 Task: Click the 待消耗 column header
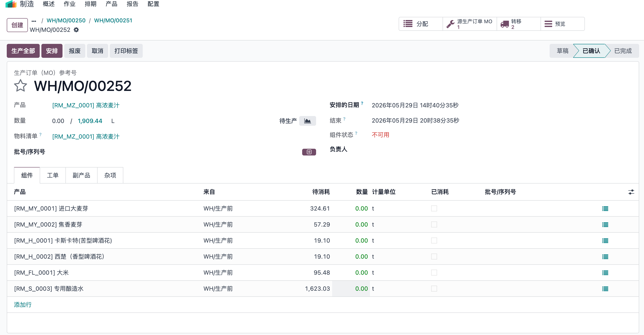click(321, 192)
